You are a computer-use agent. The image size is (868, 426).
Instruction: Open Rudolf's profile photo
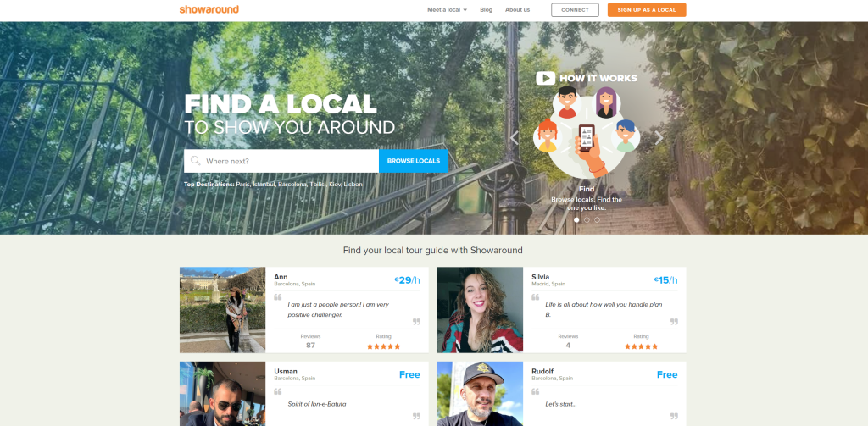pyautogui.click(x=480, y=394)
